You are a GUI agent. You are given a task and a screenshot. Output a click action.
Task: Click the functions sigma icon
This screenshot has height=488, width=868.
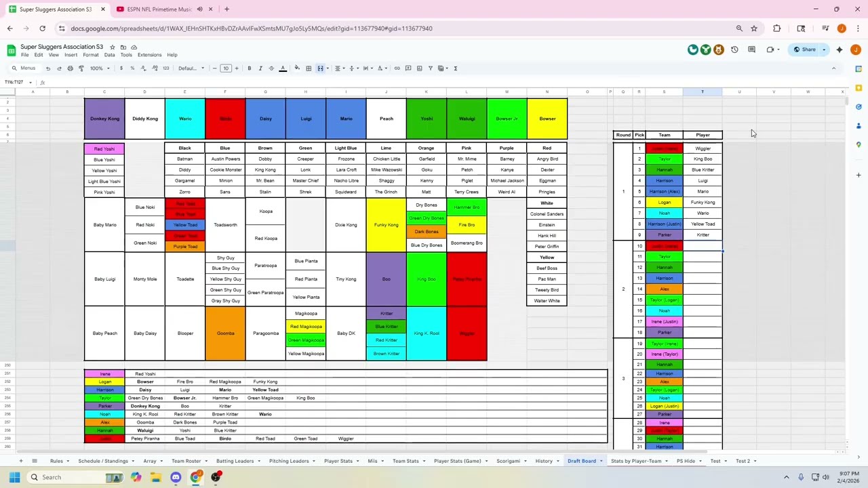coord(455,68)
